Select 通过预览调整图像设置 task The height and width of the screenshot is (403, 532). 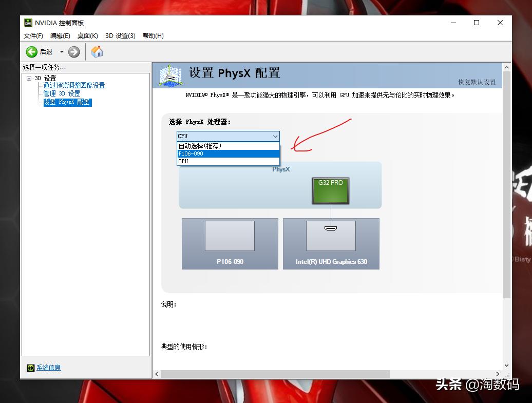tap(74, 85)
